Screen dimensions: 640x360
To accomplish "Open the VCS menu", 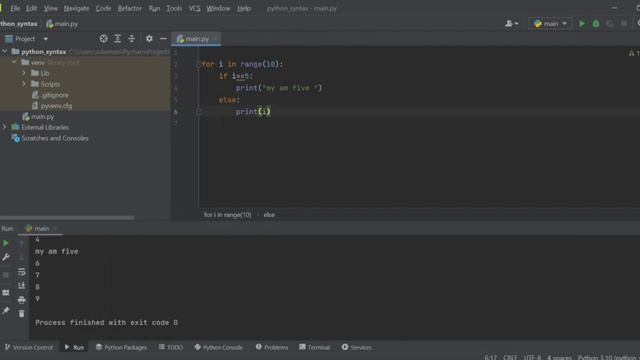I will pyautogui.click(x=194, y=8).
